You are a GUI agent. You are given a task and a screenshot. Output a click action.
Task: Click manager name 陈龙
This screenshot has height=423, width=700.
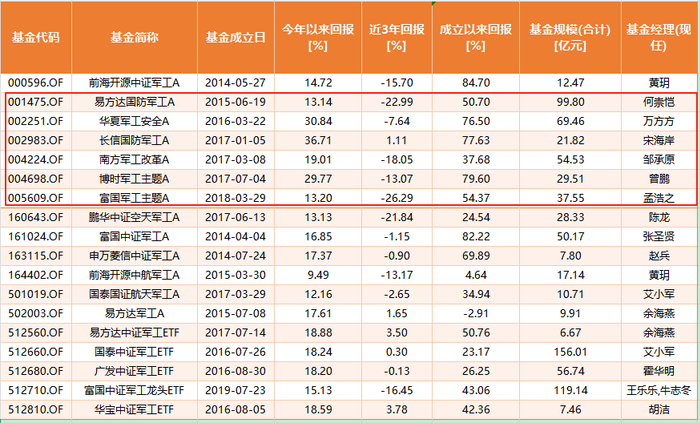coord(658,217)
